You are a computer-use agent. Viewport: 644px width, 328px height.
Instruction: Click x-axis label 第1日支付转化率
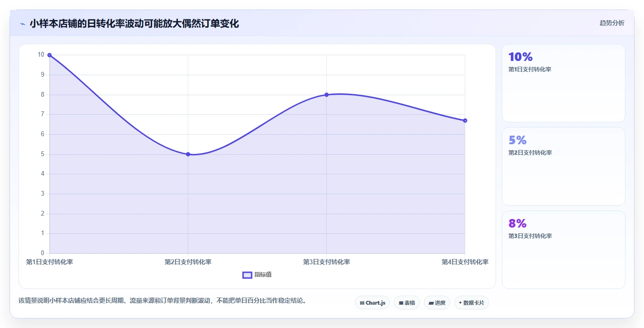click(49, 262)
